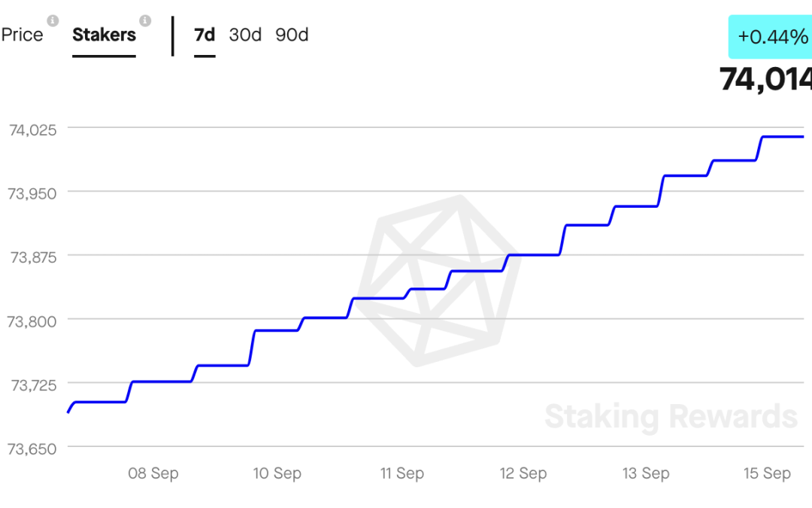Switch chart range to 90d
812x508 pixels.
point(292,35)
